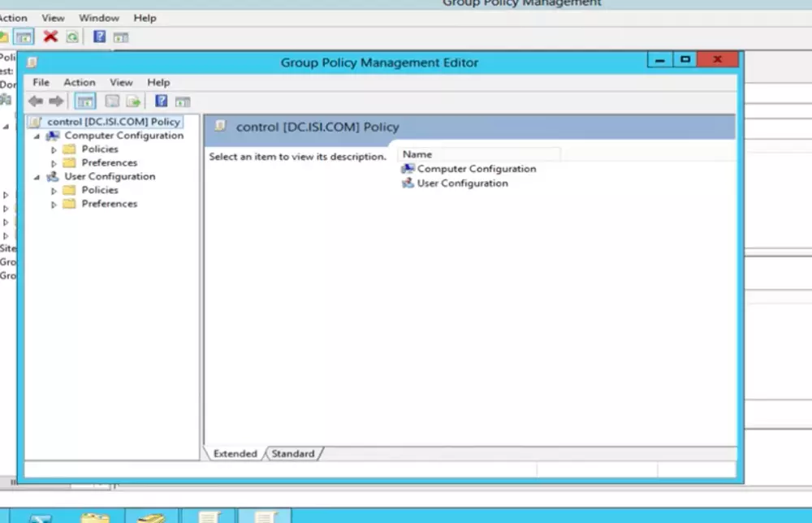Viewport: 812px width, 523px height.
Task: Click the Policies folder icon under Computer Configuration
Action: [x=69, y=149]
